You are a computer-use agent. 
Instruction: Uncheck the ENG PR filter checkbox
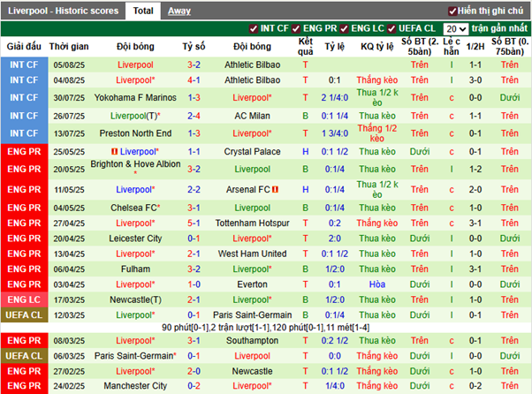point(296,29)
